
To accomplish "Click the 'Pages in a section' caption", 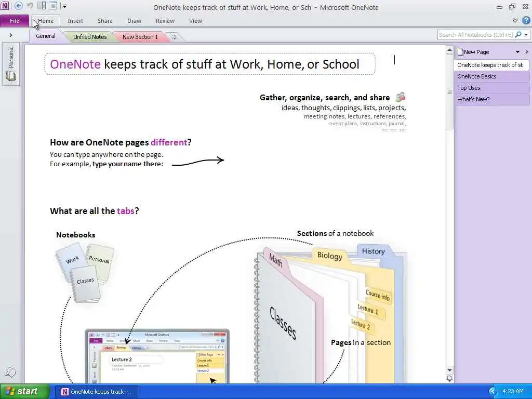I will click(361, 342).
